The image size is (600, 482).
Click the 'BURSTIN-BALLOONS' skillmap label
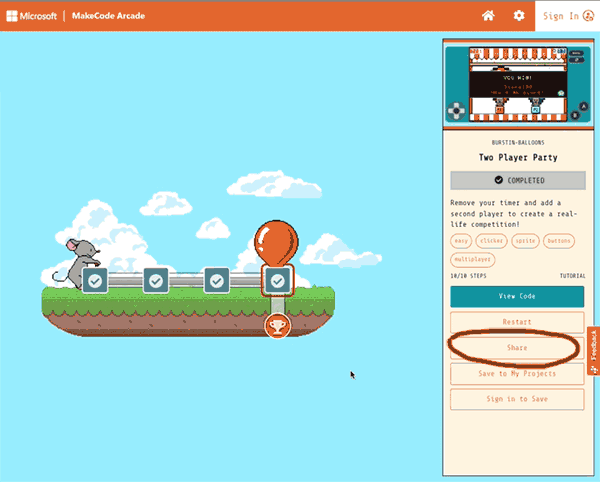pos(518,142)
